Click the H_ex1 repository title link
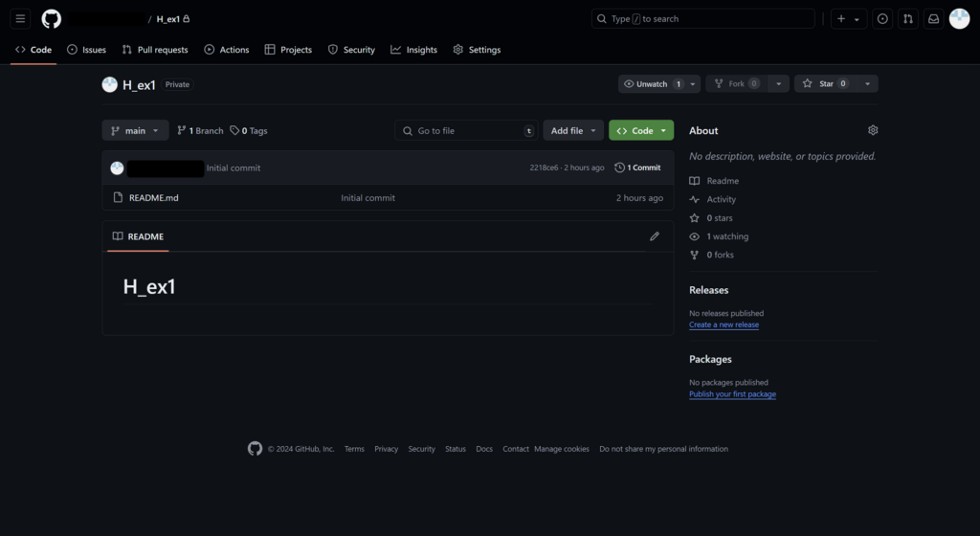 click(139, 85)
